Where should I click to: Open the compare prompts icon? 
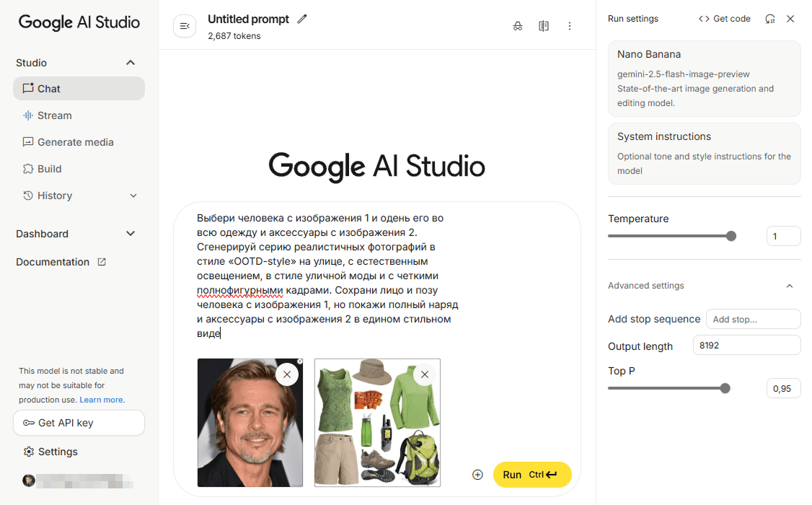544,25
